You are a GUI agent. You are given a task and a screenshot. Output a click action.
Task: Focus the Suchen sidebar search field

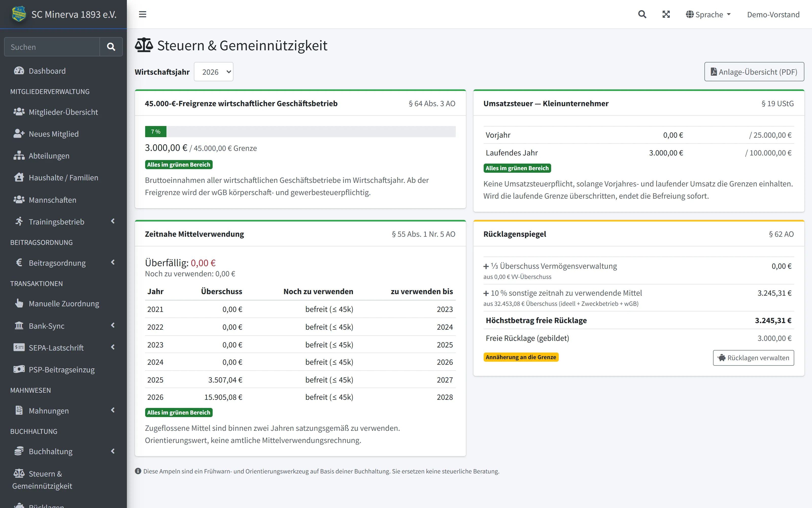coord(52,47)
